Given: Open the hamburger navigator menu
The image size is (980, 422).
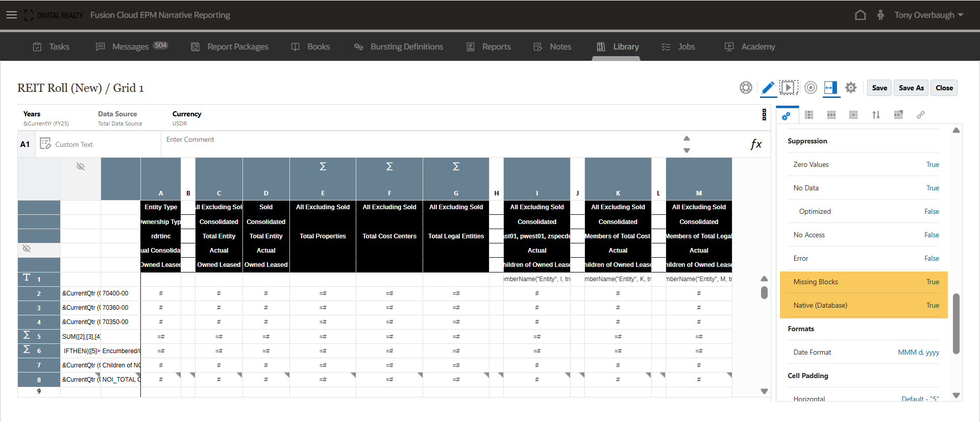Looking at the screenshot, I should [11, 15].
